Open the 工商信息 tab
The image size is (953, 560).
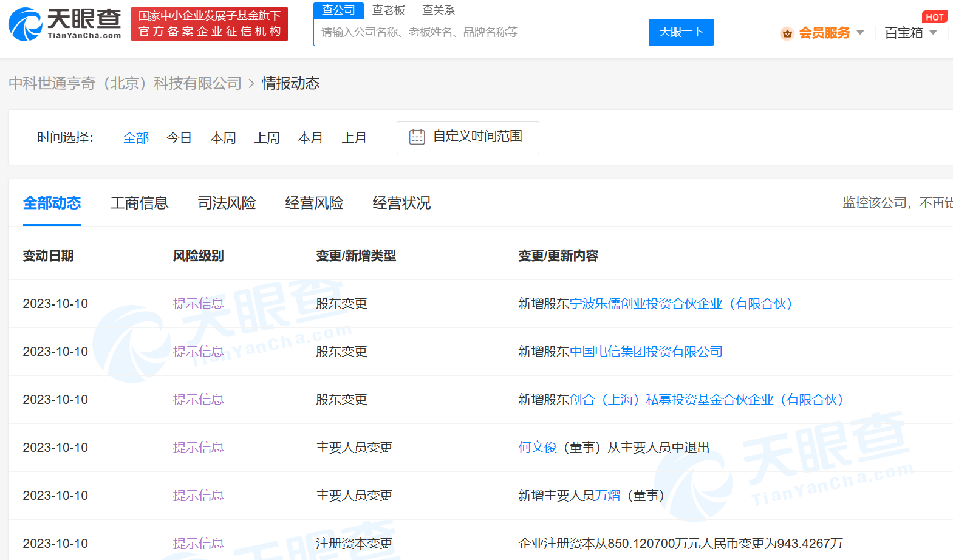click(x=139, y=203)
